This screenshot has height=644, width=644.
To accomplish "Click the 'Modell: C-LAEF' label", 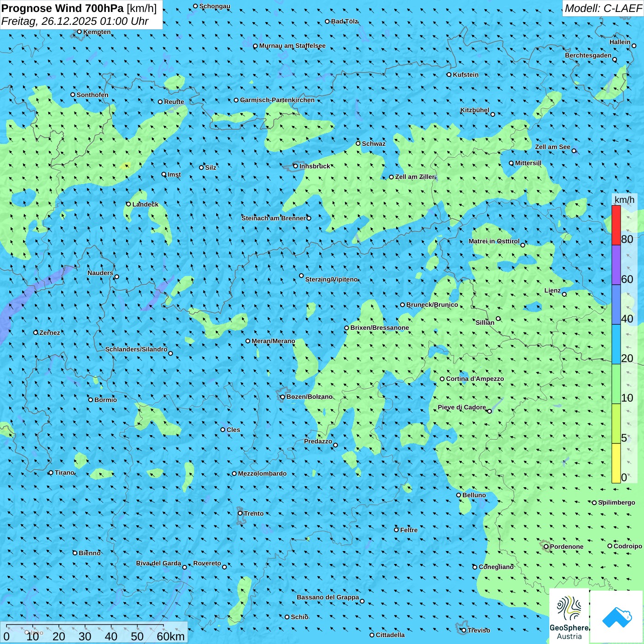I will coord(603,8).
